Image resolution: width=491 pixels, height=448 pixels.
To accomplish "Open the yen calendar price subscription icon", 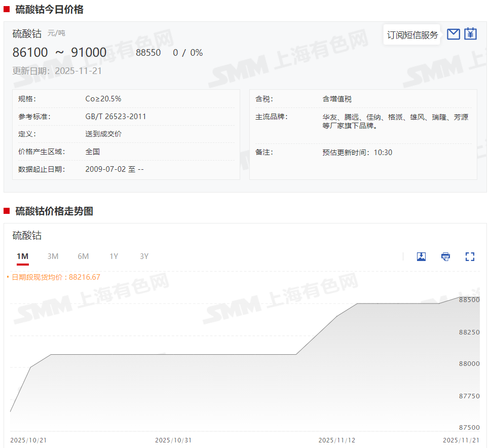I will [471, 34].
